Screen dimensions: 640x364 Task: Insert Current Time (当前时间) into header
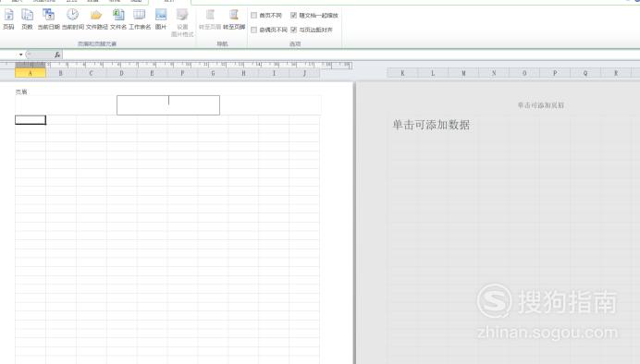pos(73,19)
